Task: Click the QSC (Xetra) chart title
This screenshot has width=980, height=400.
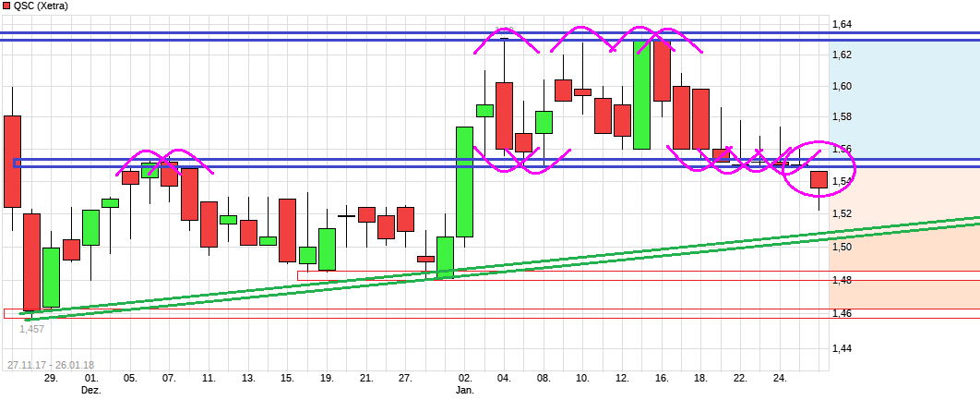Action: (41, 6)
